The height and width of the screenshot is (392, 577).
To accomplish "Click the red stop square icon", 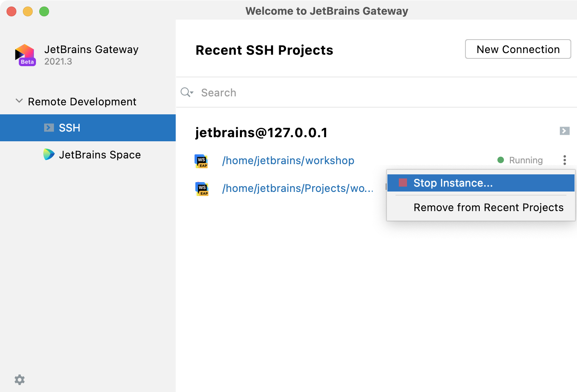I will click(403, 183).
